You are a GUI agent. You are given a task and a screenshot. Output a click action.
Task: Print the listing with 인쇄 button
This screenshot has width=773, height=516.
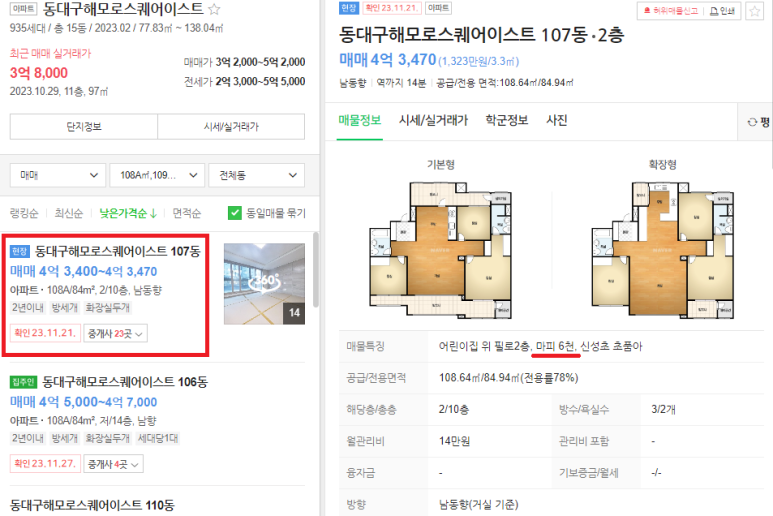[x=722, y=11]
